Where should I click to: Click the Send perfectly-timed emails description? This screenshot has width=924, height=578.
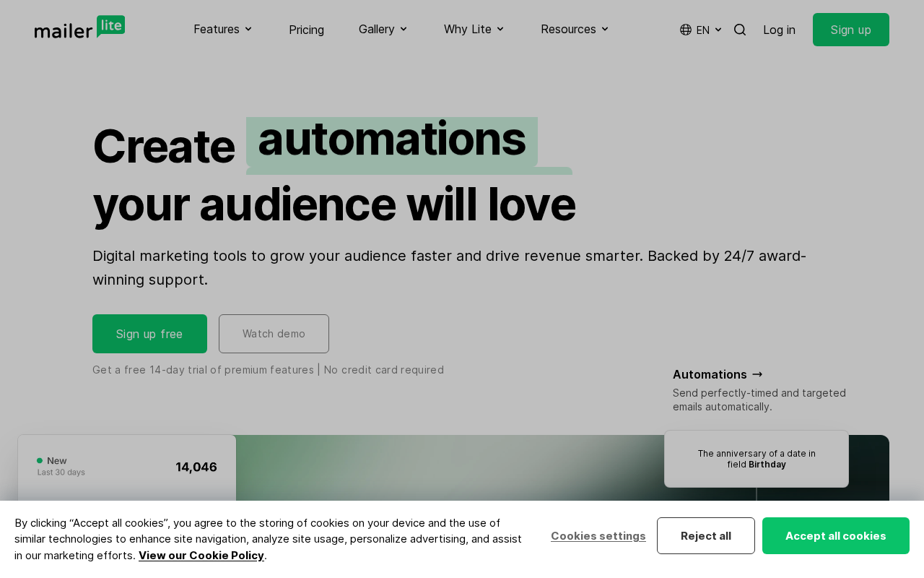point(759,400)
